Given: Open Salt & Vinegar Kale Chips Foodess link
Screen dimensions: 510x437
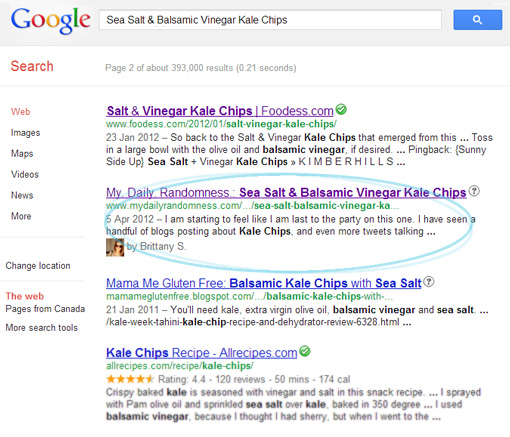Looking at the screenshot, I should click(220, 111).
